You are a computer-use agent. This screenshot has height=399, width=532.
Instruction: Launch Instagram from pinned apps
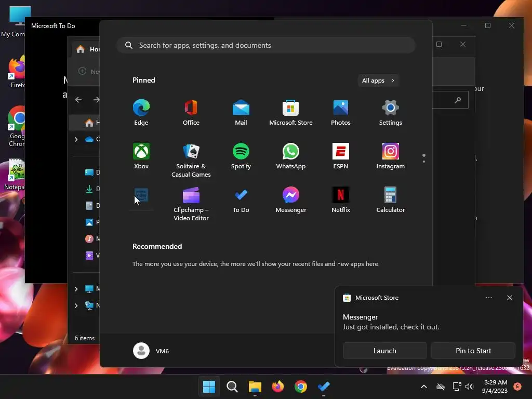click(391, 156)
